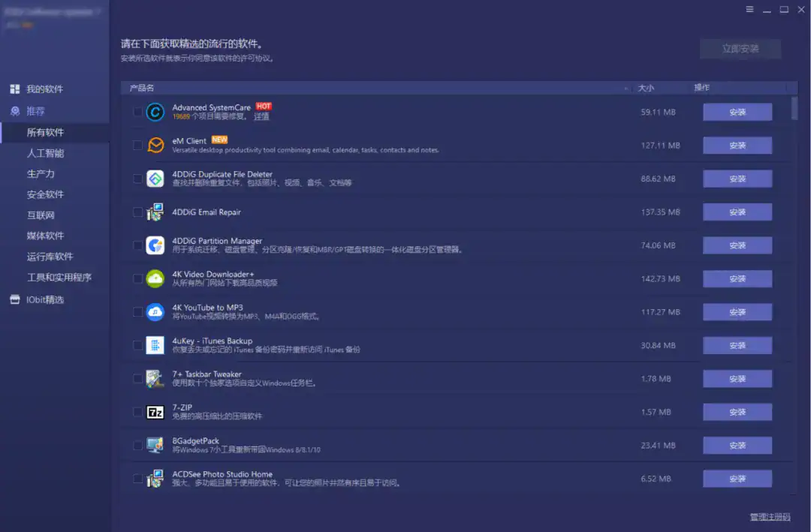The height and width of the screenshot is (532, 811).
Task: Select 生产力 category
Action: (41, 174)
